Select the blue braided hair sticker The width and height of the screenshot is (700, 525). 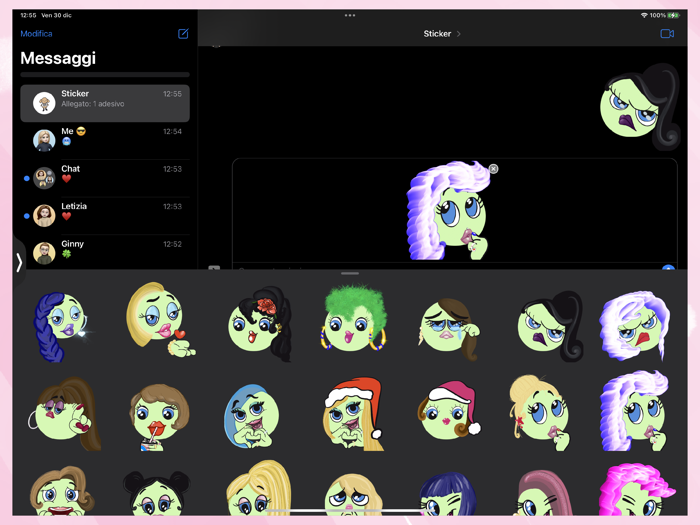60,327
